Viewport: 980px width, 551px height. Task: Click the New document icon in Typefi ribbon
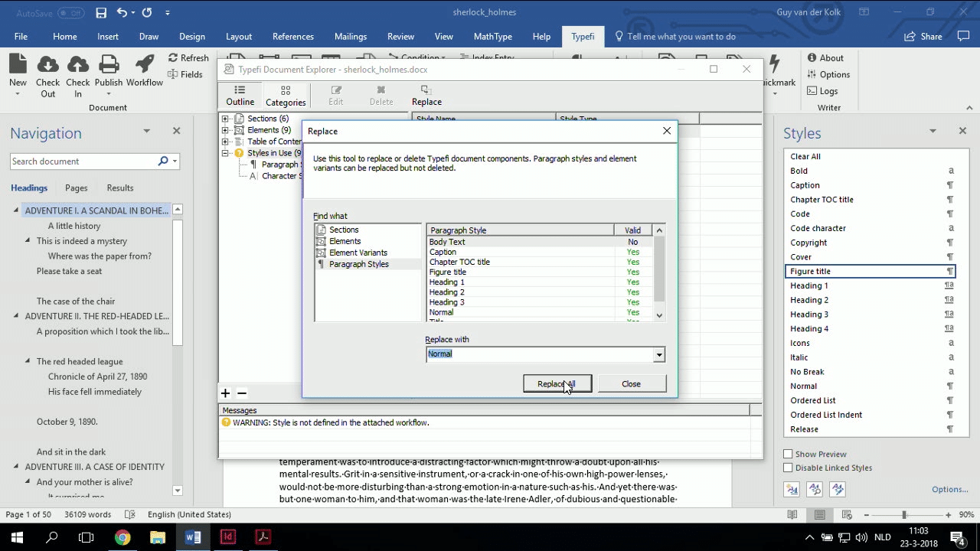pos(18,64)
